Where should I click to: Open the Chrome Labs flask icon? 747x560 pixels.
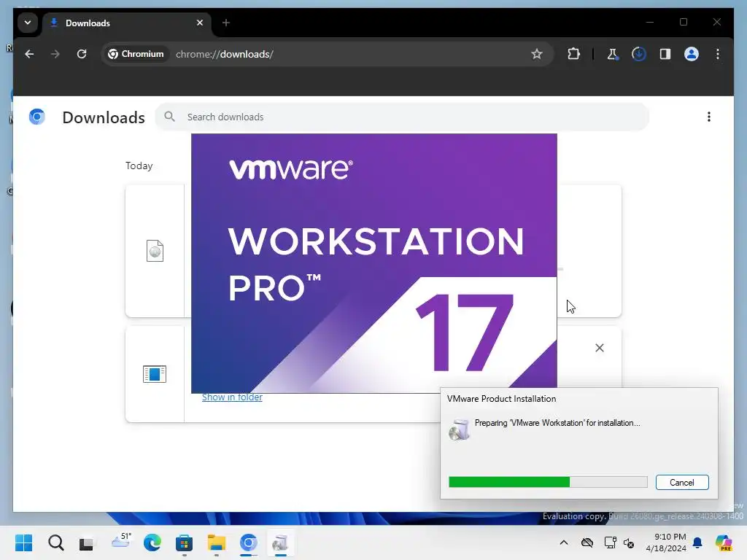[x=613, y=54]
